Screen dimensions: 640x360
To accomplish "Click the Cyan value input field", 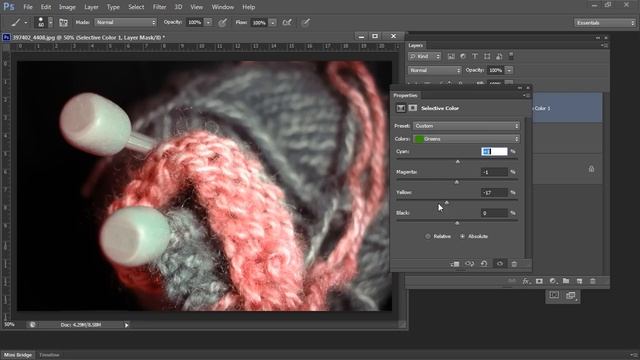I will click(x=494, y=151).
